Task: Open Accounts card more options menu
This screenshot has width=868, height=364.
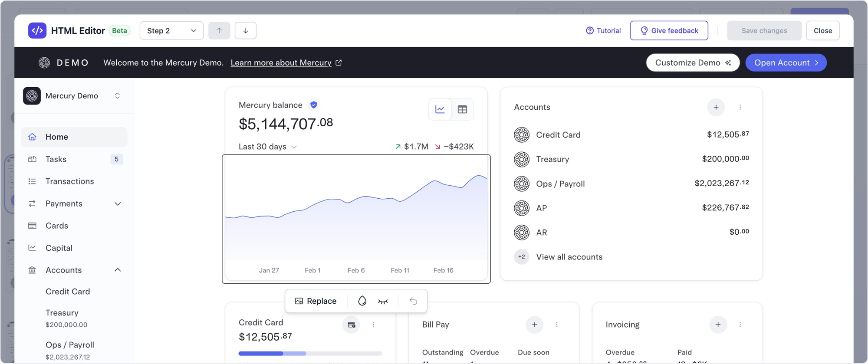Action: [x=740, y=107]
